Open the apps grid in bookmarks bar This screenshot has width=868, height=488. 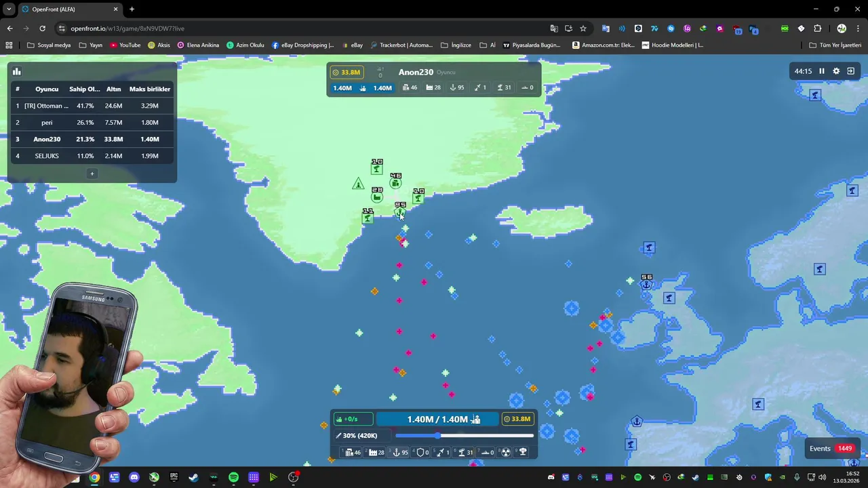point(9,45)
